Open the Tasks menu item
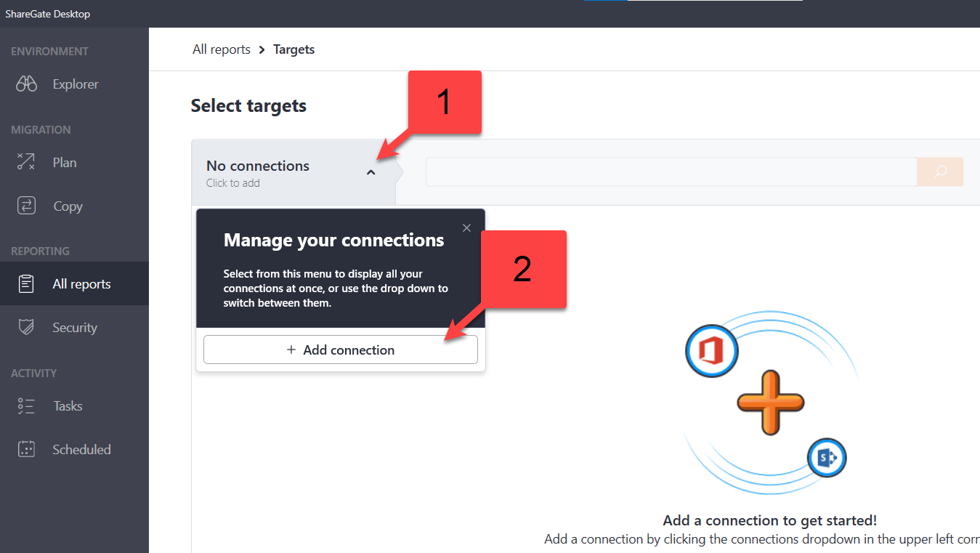The height and width of the screenshot is (553, 980). [68, 406]
